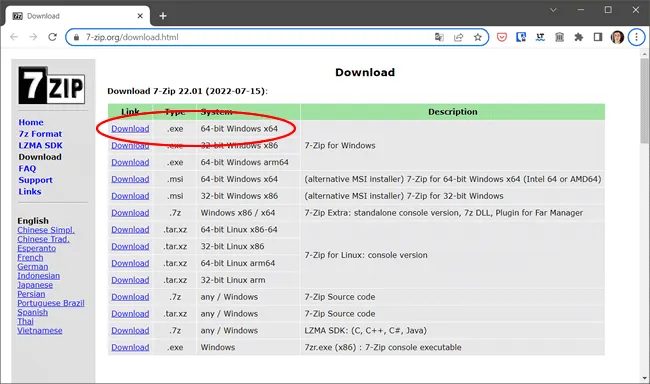Download .tar.xz 7-Zip Source code
650x384 pixels.
click(130, 314)
